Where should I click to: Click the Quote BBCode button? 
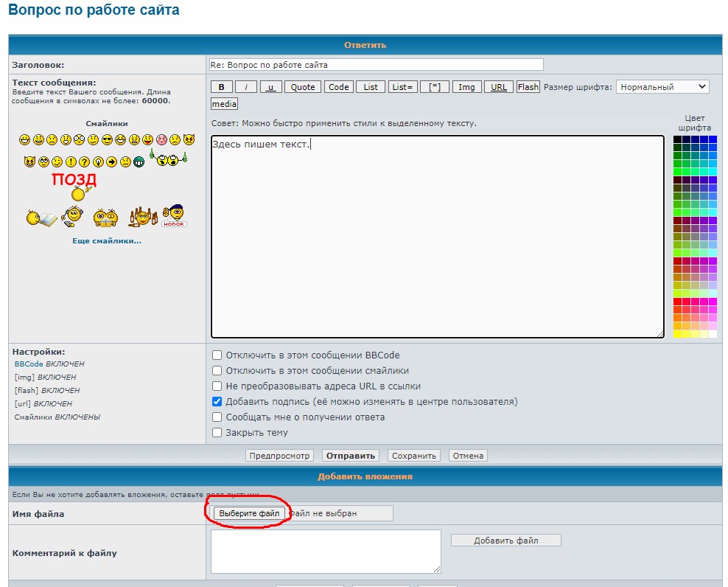click(x=303, y=87)
